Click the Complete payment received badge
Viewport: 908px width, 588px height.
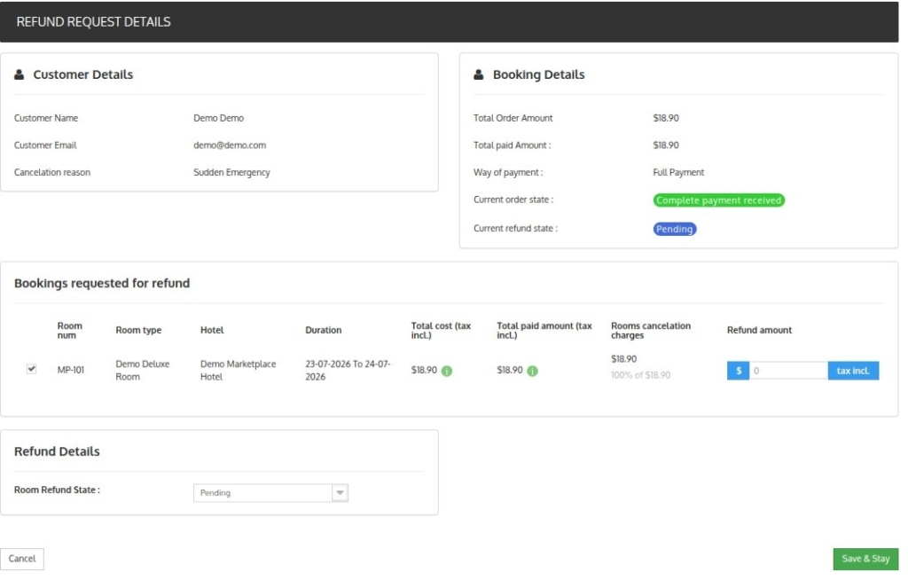click(718, 200)
